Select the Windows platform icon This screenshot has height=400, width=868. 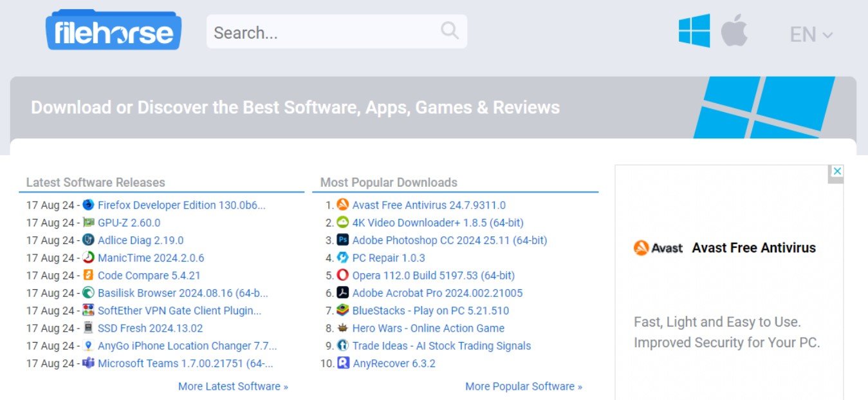coord(694,31)
